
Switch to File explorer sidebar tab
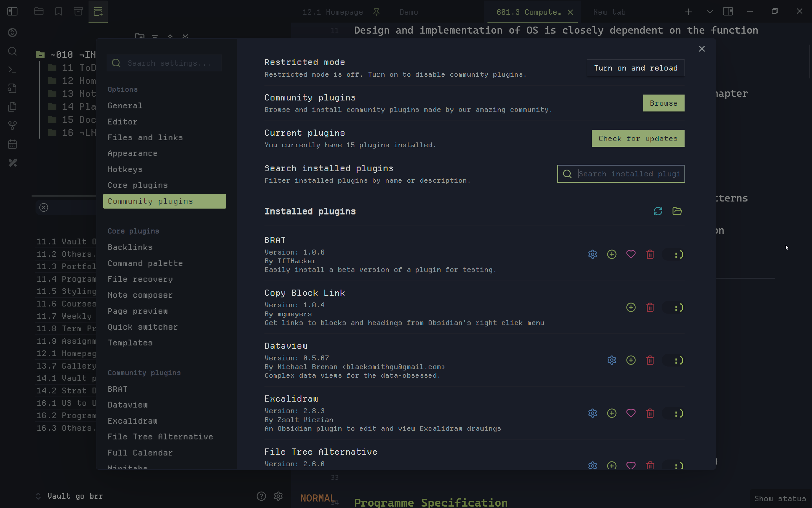point(39,11)
